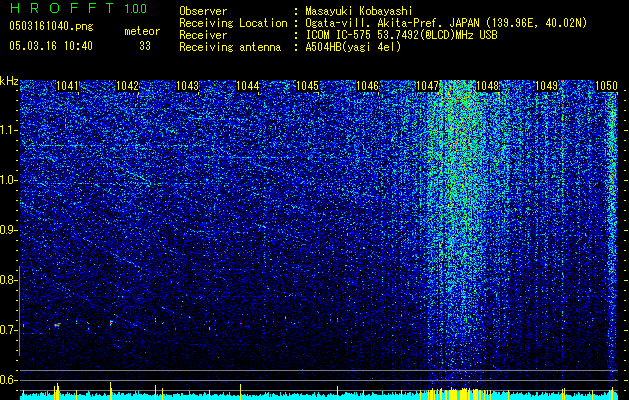This screenshot has height=400, width=629.
Task: Click the 1049 time marker
Action: pyautogui.click(x=547, y=86)
